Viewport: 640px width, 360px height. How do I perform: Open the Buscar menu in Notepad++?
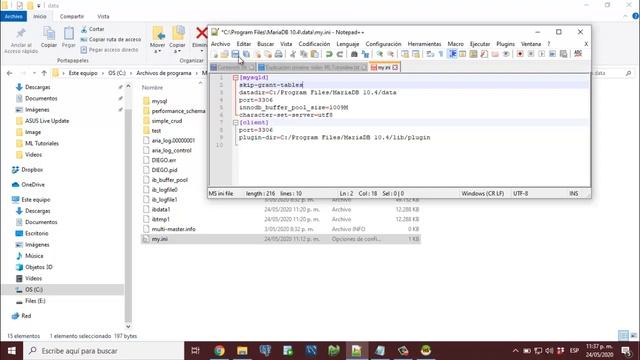click(265, 44)
